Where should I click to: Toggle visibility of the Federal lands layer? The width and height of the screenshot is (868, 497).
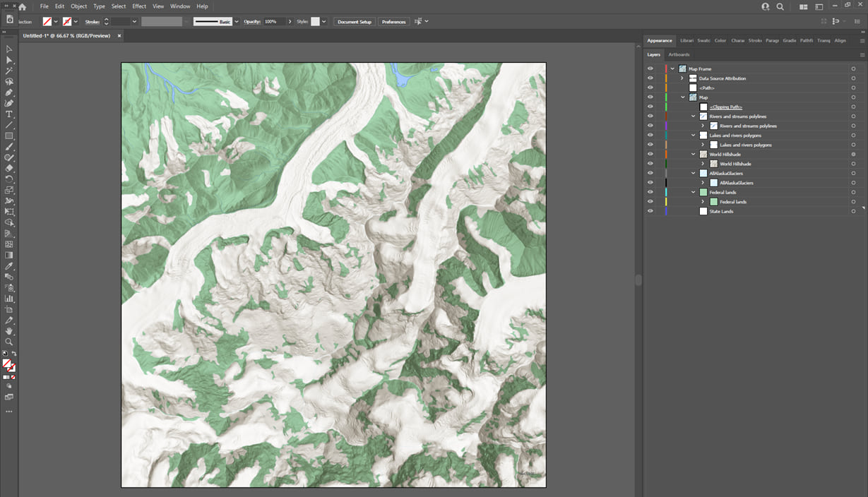pos(650,192)
